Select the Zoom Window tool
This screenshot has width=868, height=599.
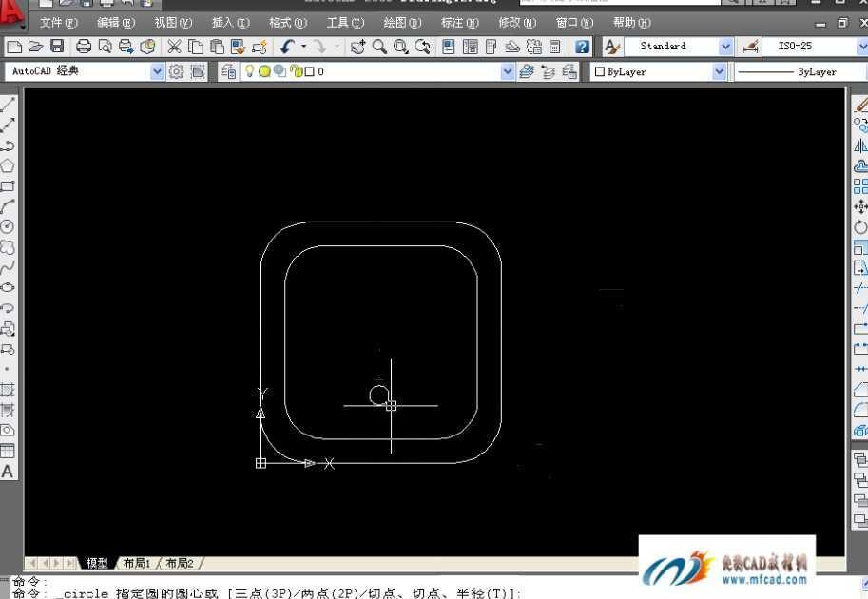click(401, 47)
